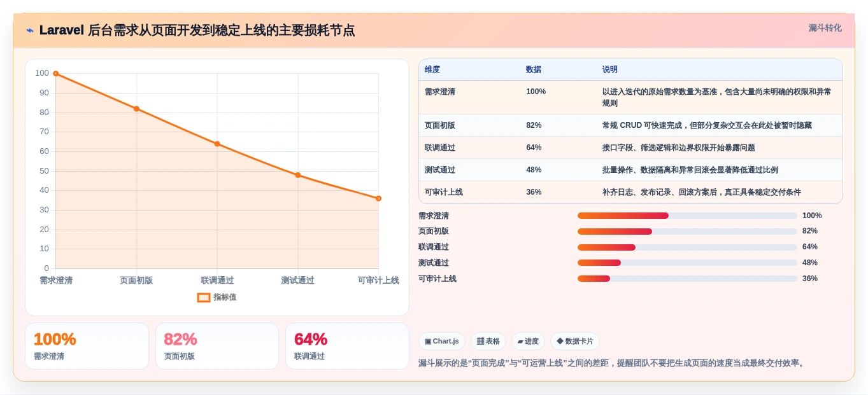Open the 100% 需求澄清 stat card
The width and height of the screenshot is (868, 395).
[87, 346]
